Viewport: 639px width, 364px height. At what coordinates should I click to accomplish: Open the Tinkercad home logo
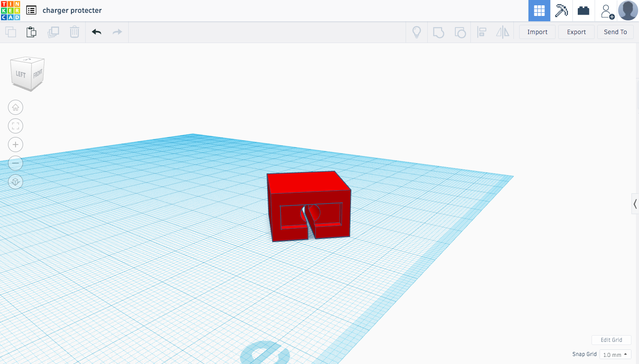10,10
